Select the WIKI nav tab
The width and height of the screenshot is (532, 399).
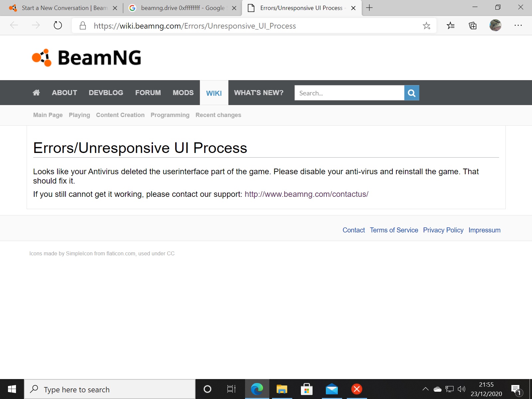pyautogui.click(x=214, y=93)
